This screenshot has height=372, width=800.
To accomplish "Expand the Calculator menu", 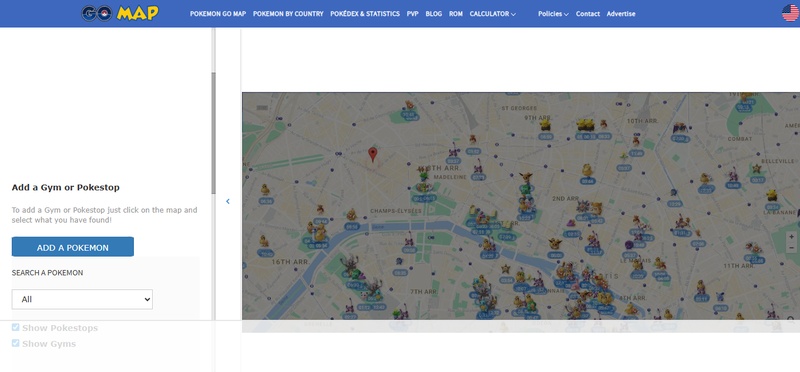I will pos(492,14).
